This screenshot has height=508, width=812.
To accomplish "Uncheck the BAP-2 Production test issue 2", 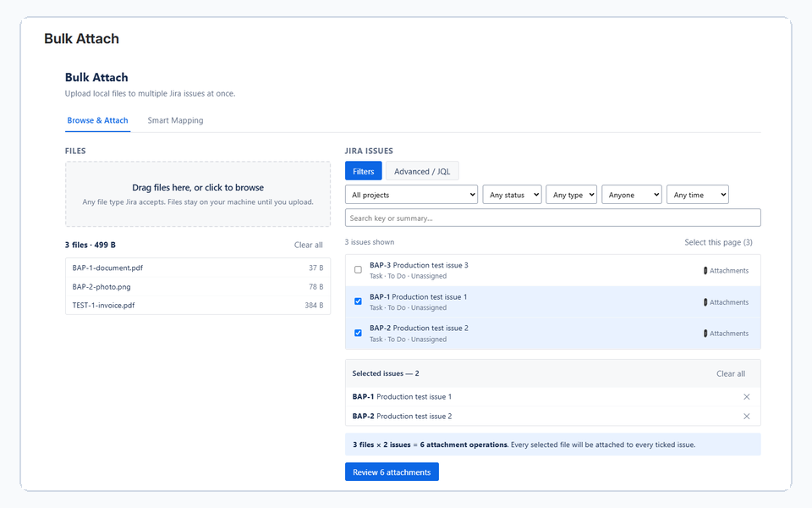I will [358, 333].
